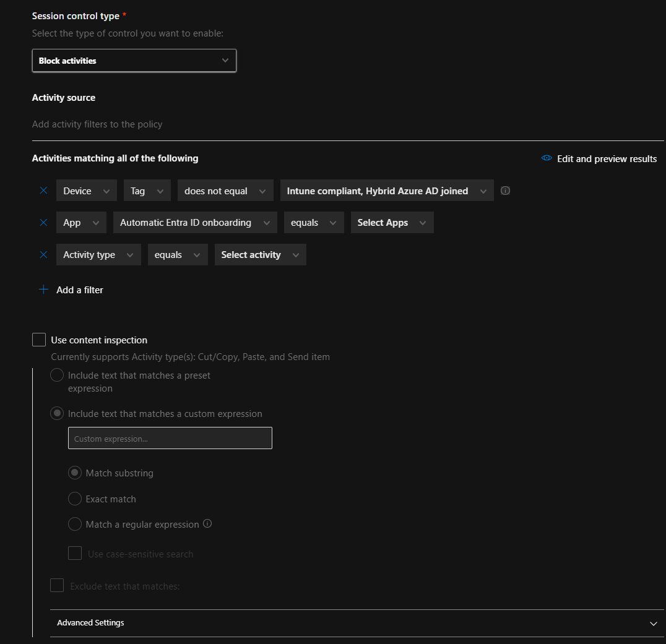Click the Custom expression text field
This screenshot has width=666, height=644.
coord(170,438)
